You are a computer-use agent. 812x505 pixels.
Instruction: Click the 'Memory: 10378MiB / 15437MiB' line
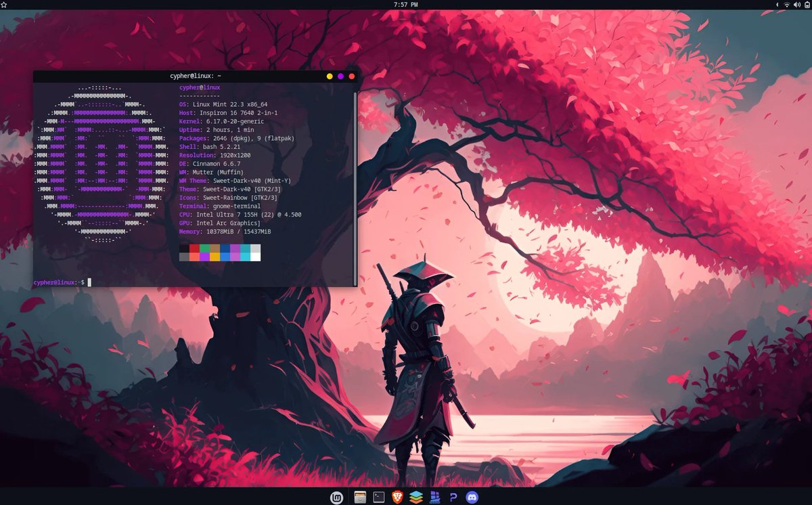click(x=225, y=231)
